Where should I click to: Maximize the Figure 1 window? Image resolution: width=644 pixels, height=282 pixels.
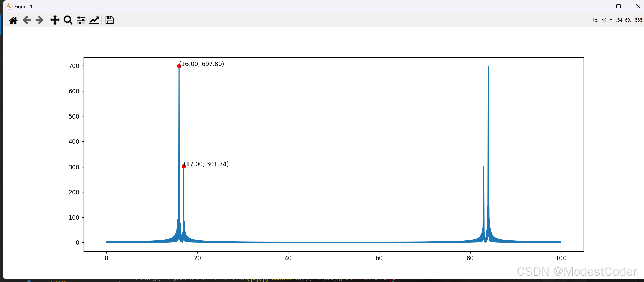(619, 6)
